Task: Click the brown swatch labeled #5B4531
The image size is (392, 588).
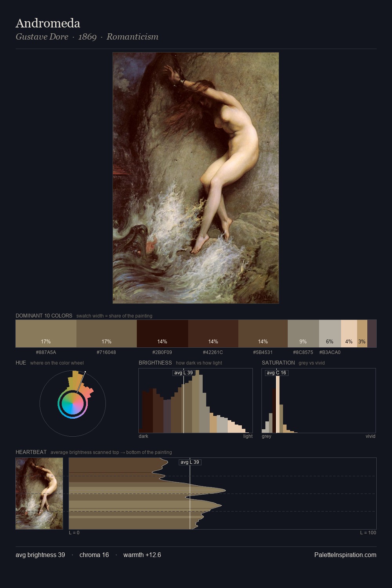Action: click(x=263, y=334)
